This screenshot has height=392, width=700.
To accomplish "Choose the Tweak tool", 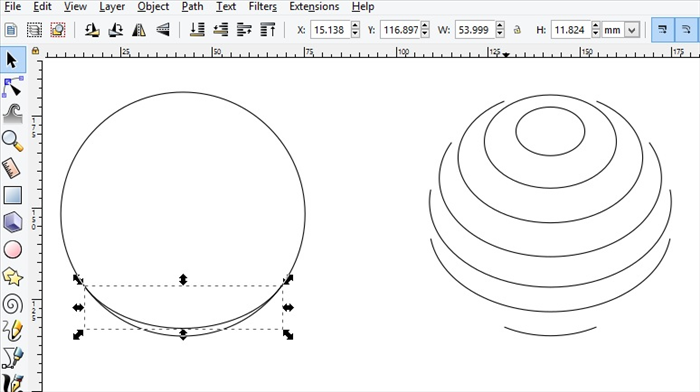I will pos(12,113).
